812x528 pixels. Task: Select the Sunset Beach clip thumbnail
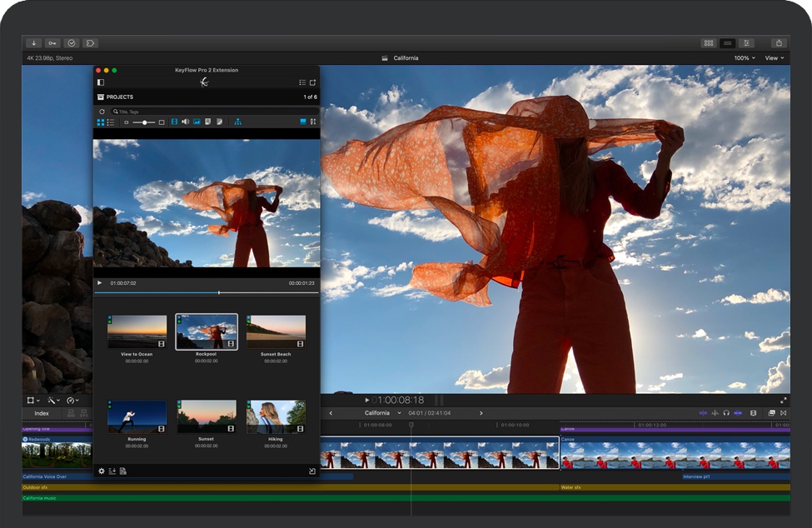(276, 331)
